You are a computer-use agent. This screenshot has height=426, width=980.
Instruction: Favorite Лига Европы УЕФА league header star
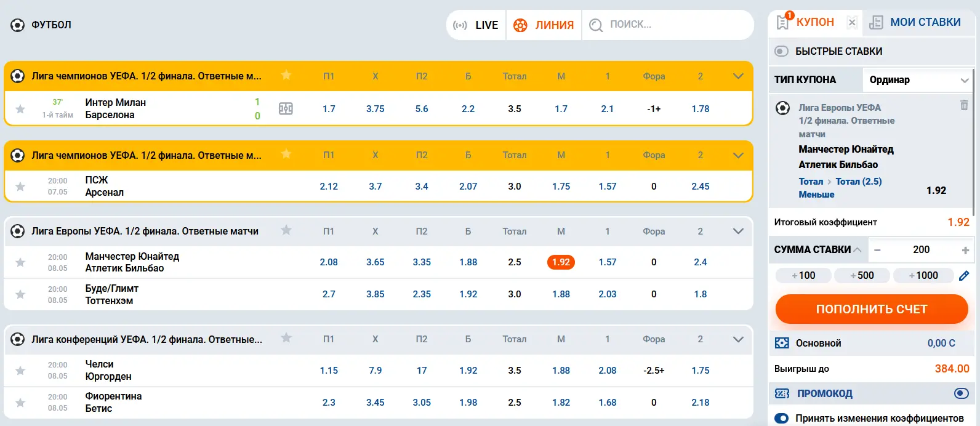click(286, 230)
